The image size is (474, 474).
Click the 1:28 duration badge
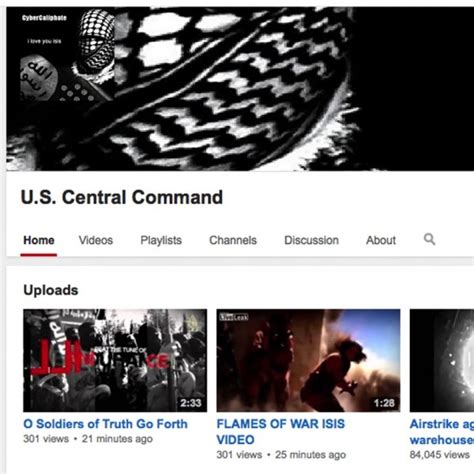point(384,403)
